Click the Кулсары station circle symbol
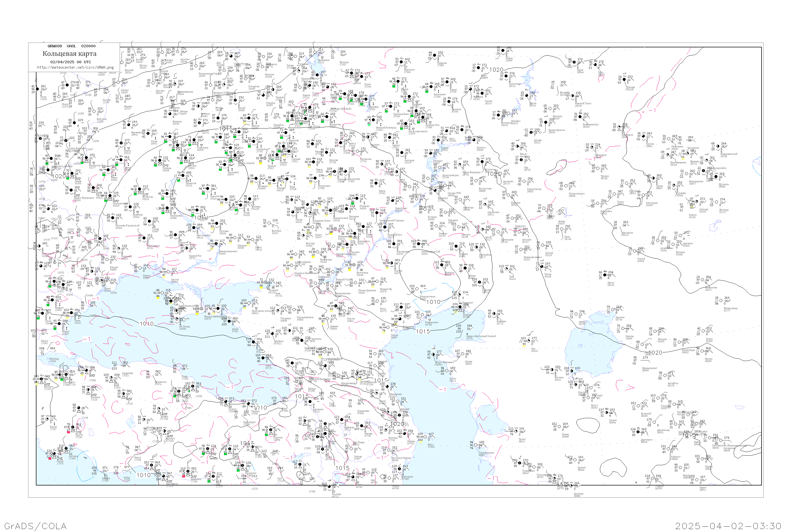 [494, 314]
